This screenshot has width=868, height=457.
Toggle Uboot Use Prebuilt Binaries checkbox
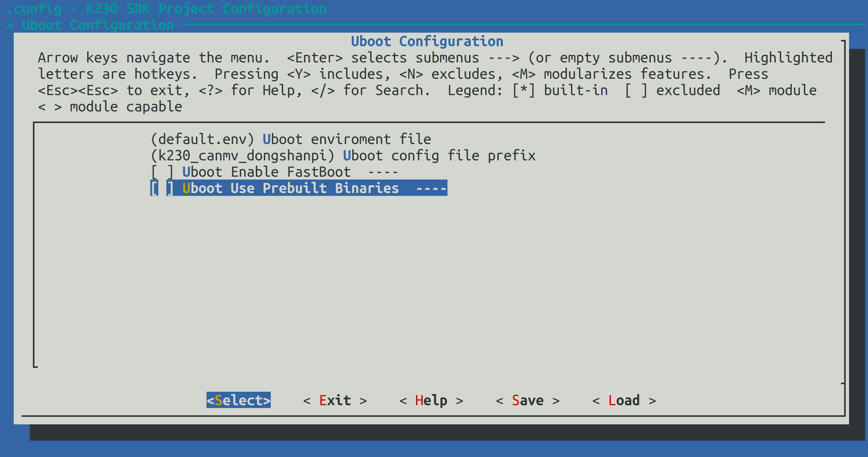pyautogui.click(x=162, y=188)
